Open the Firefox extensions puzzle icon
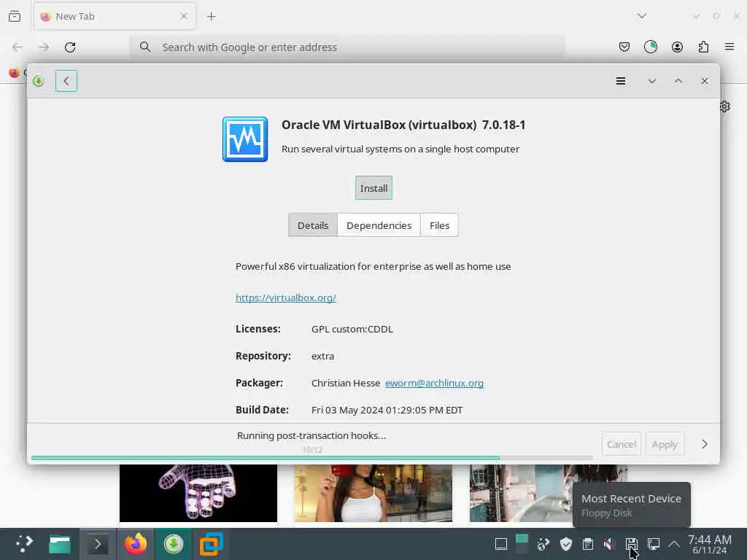 pyautogui.click(x=703, y=47)
